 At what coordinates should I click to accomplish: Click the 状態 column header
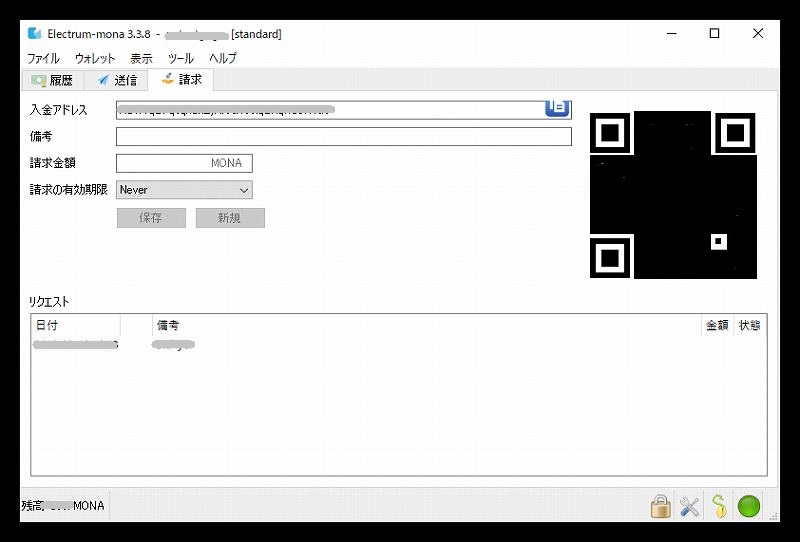tap(750, 325)
